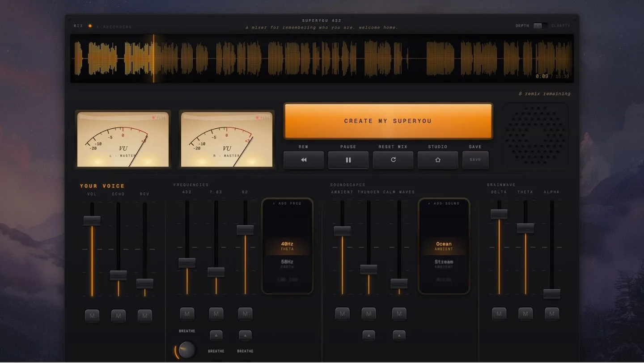
Task: Click the Alpha fader handle
Action: click(552, 294)
